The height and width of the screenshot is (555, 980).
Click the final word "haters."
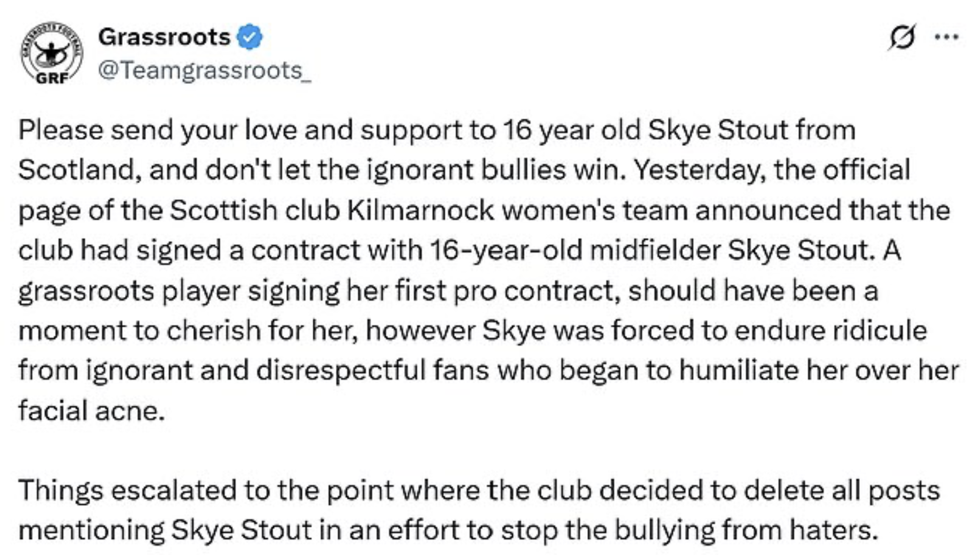point(834,530)
